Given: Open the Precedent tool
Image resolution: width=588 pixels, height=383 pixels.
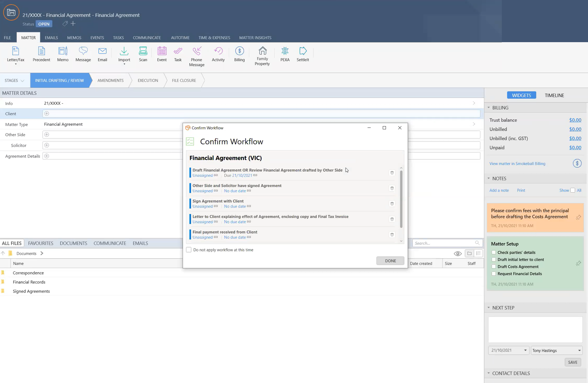Looking at the screenshot, I should [x=41, y=55].
